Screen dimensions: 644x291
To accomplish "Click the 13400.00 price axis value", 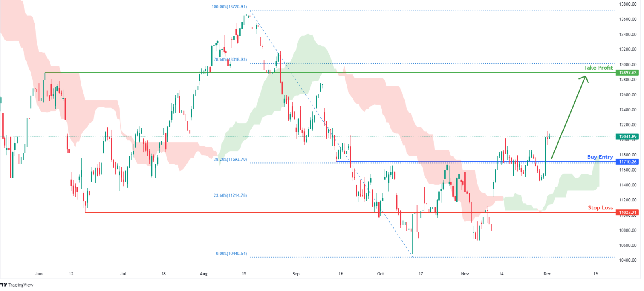I will 628,35.
